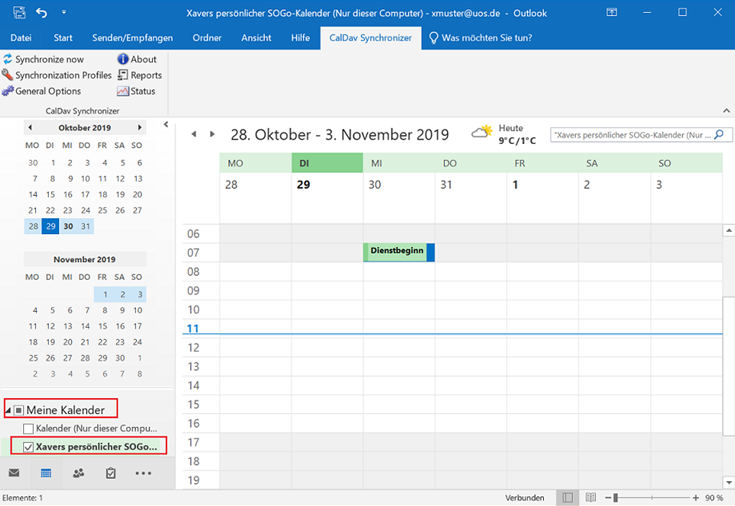
Task: Toggle the Meine Kalender group checkbox
Action: point(19,409)
